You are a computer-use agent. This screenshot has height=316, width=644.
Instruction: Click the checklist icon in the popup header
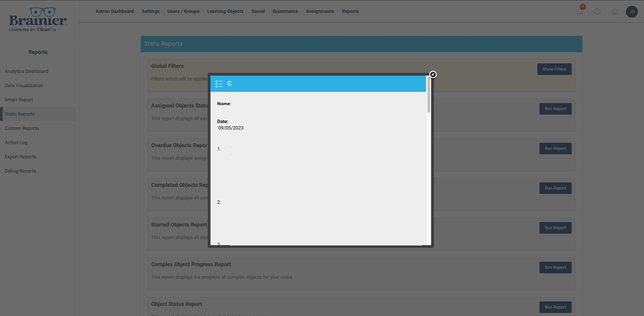pyautogui.click(x=219, y=84)
